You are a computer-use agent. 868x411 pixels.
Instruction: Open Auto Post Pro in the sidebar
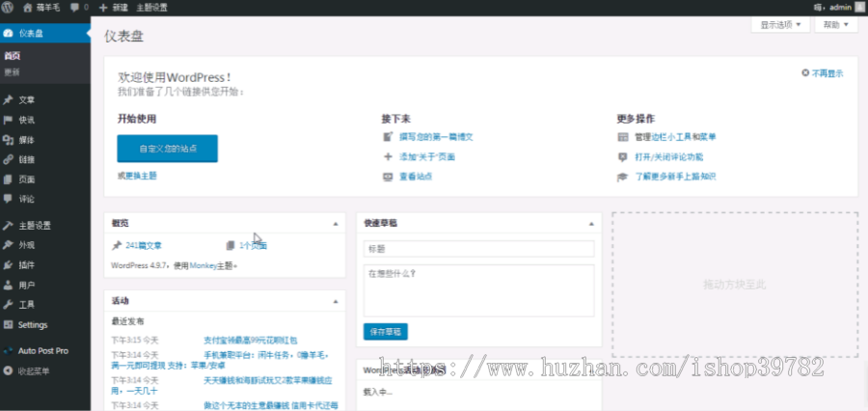42,350
